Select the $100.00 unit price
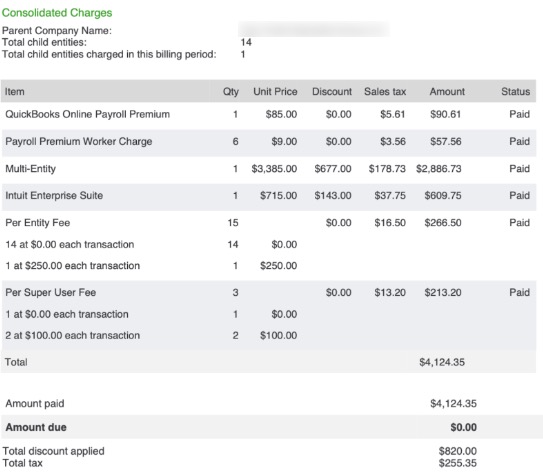Viewport: 543px width, 475px height. click(278, 335)
